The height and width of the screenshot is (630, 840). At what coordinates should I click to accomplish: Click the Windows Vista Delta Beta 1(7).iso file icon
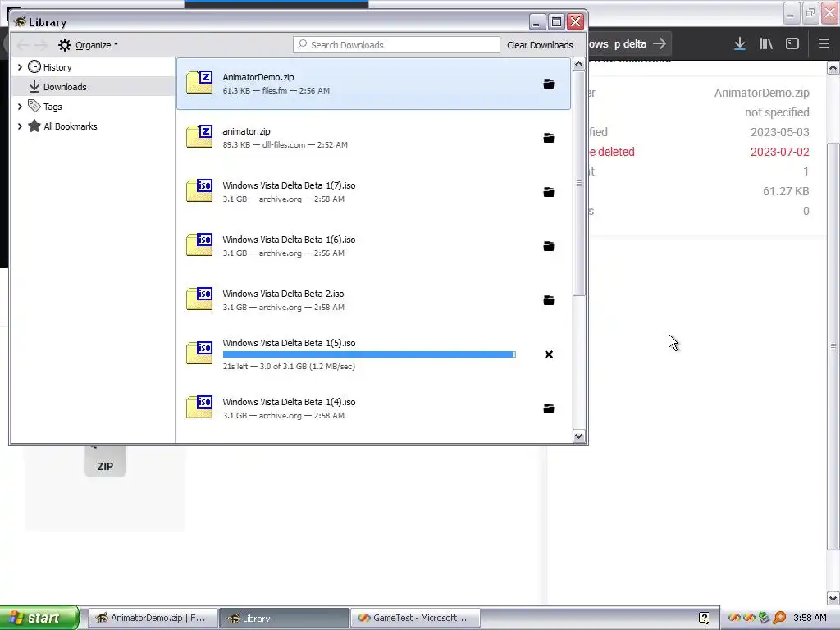(x=199, y=190)
